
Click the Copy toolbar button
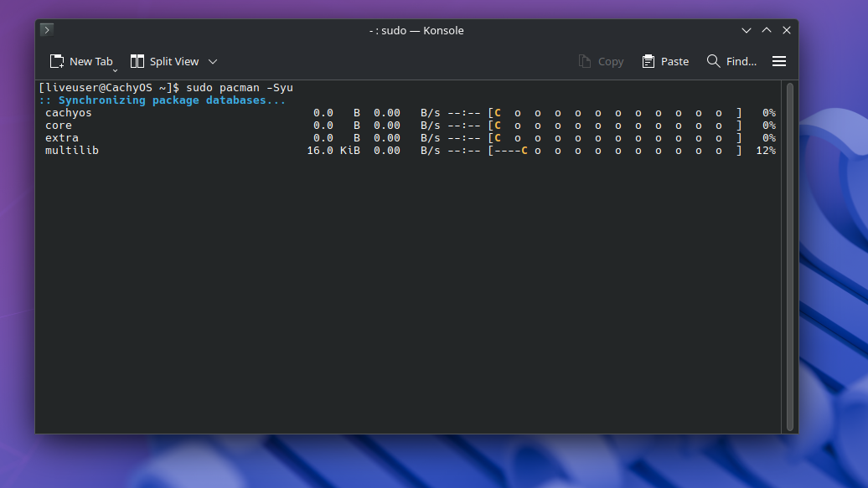click(602, 61)
